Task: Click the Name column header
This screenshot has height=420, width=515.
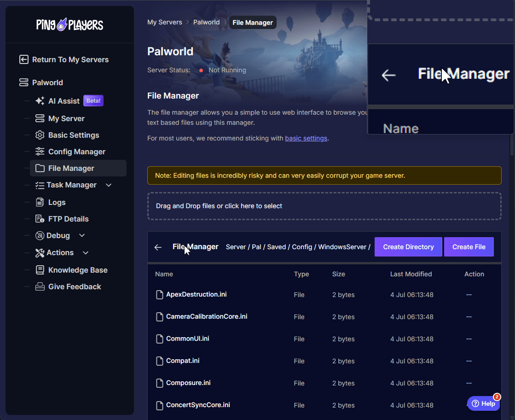Action: tap(164, 274)
